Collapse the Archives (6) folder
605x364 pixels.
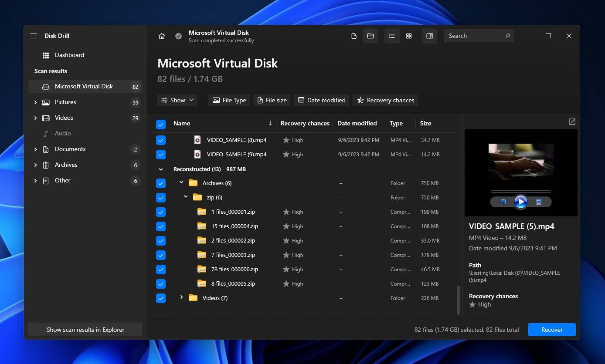(x=182, y=182)
